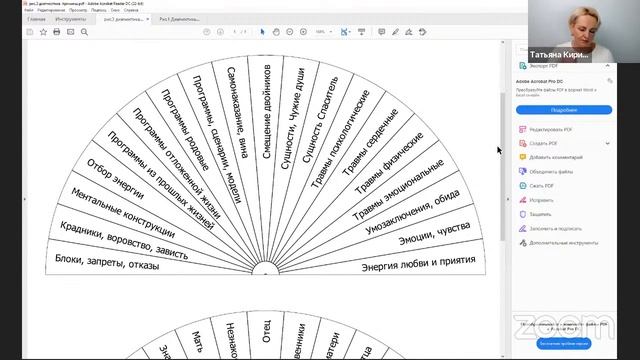The width and height of the screenshot is (640, 360).
Task: Open the zoom percentage dropdown
Action: pyautogui.click(x=331, y=32)
